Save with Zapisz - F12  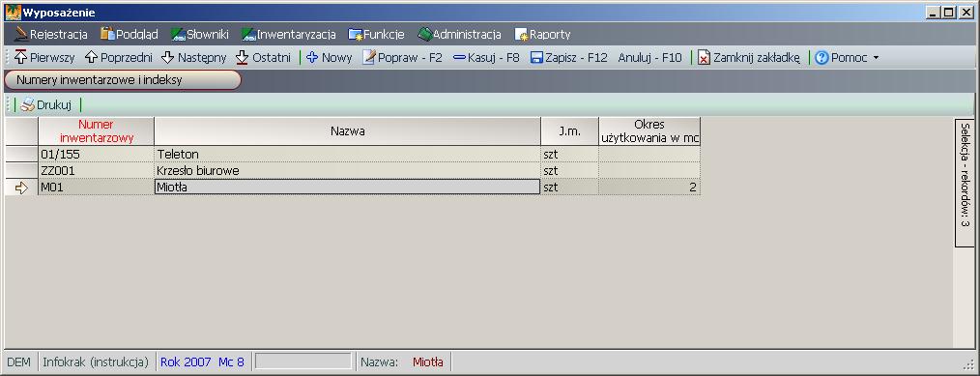pyautogui.click(x=568, y=57)
